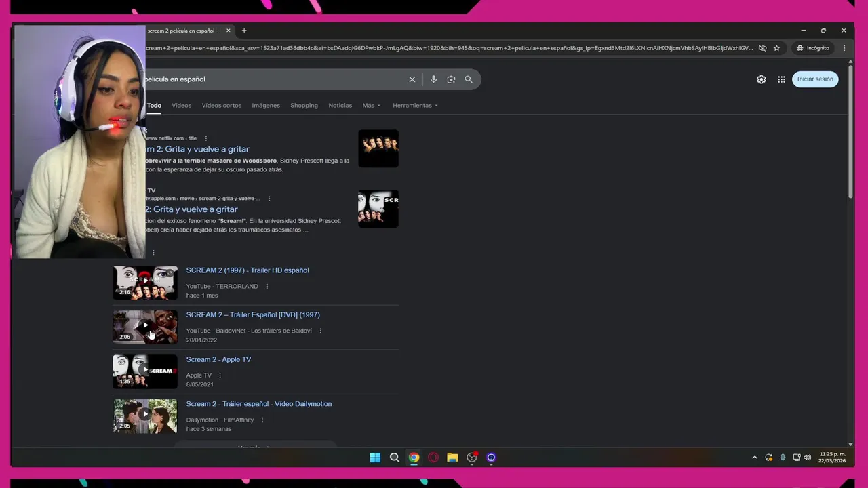This screenshot has width=868, height=488.
Task: Launch Opera from the taskbar
Action: coord(433,457)
